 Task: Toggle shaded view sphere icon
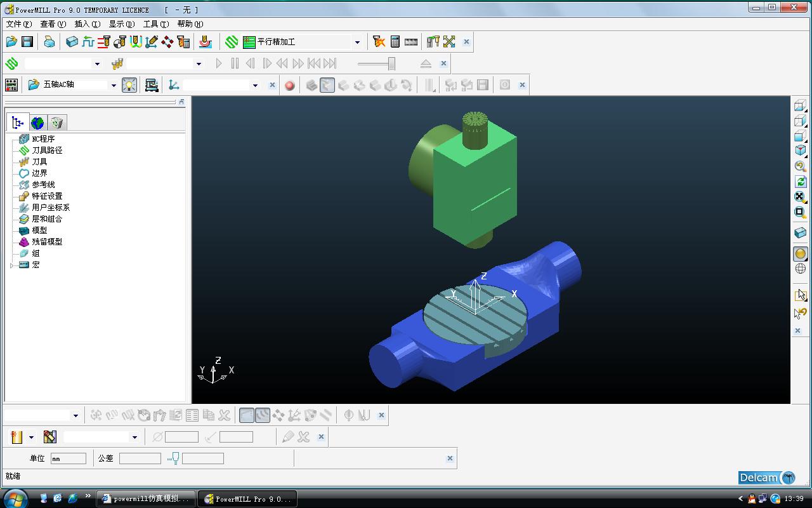click(800, 254)
